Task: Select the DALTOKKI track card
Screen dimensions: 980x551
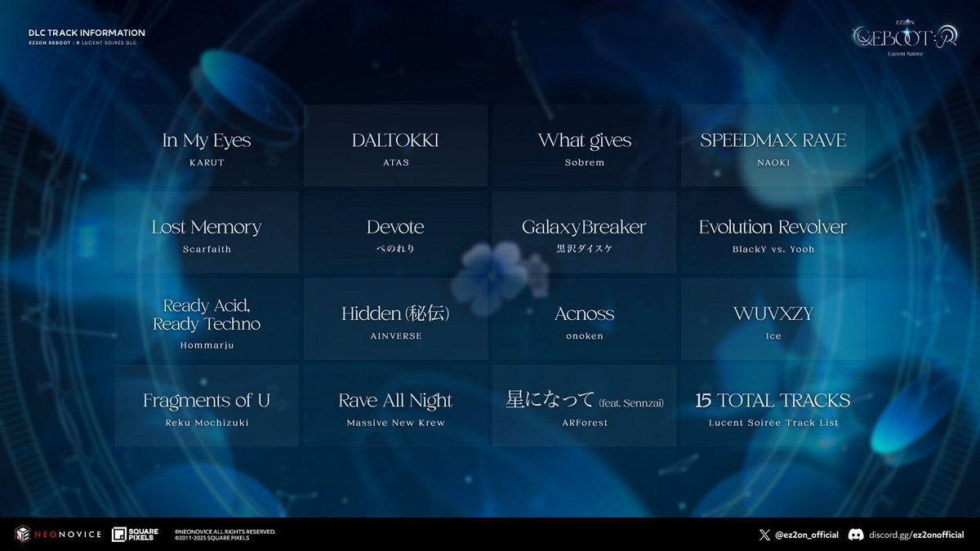Action: click(395, 145)
